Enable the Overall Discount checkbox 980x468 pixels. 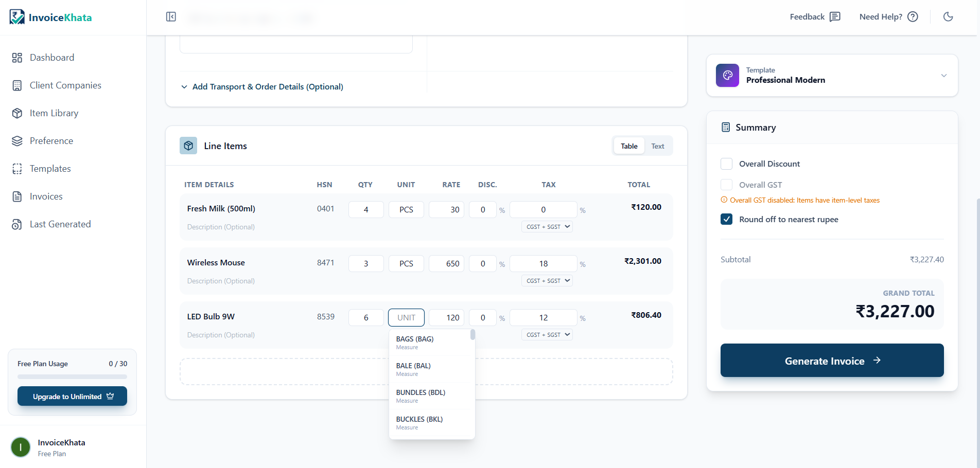pos(726,164)
